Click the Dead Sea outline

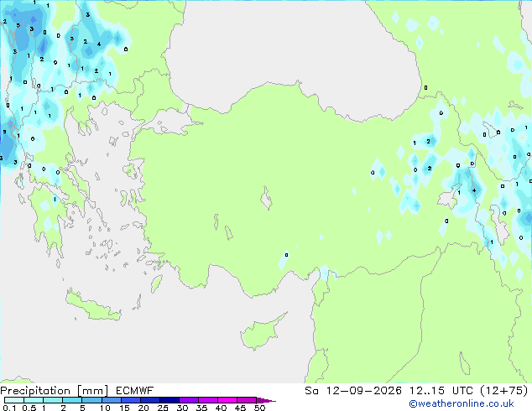[465, 363]
